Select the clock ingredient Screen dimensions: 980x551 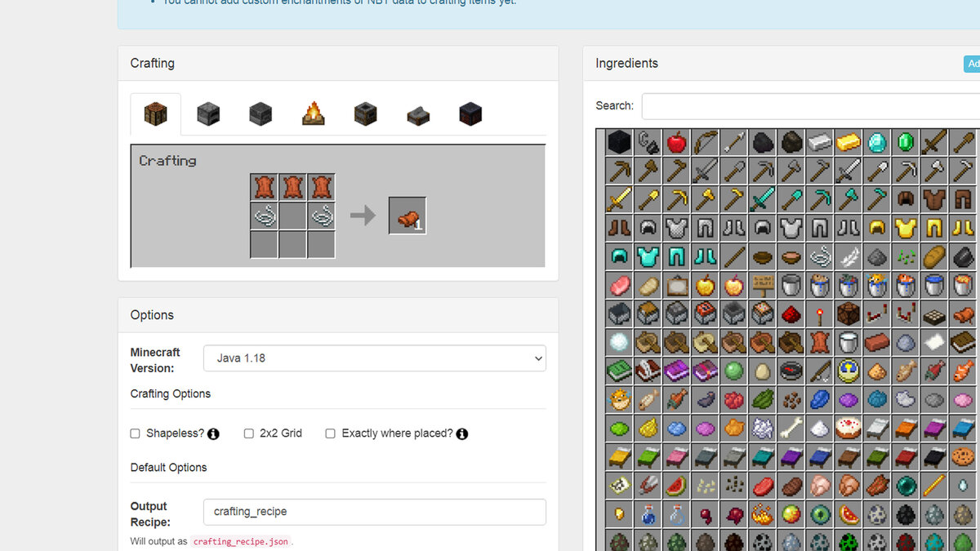[x=849, y=371]
